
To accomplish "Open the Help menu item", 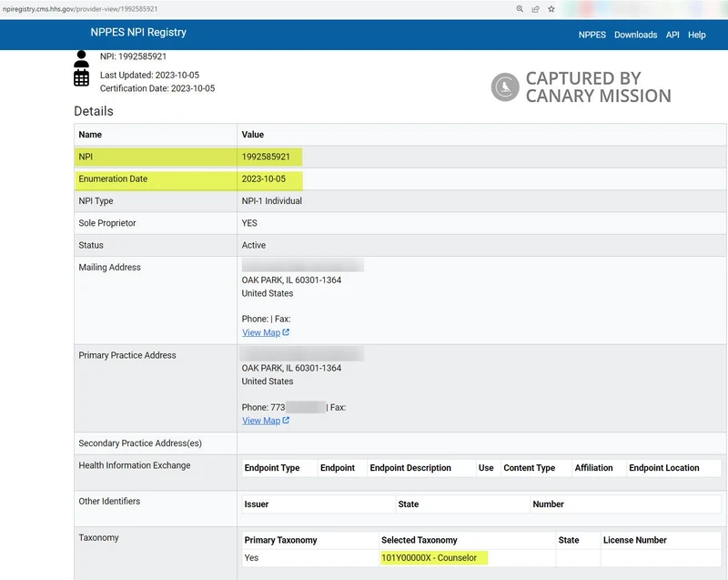I will click(696, 35).
